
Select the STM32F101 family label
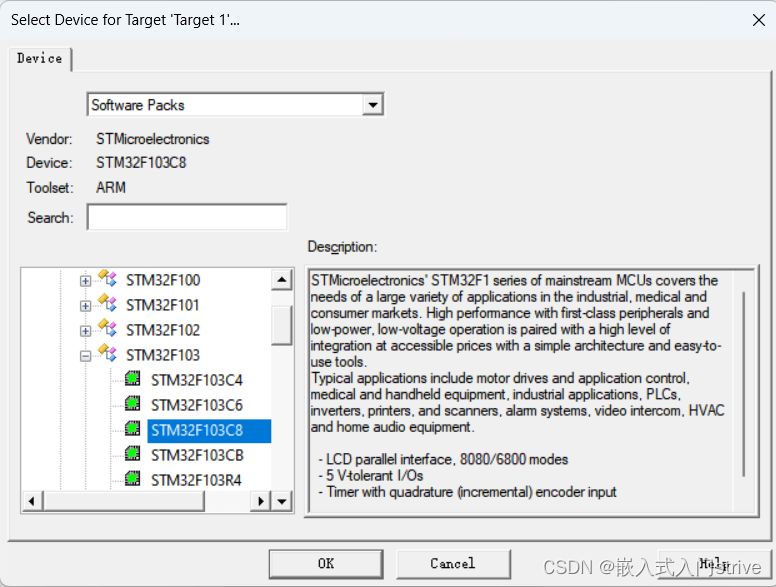(162, 305)
